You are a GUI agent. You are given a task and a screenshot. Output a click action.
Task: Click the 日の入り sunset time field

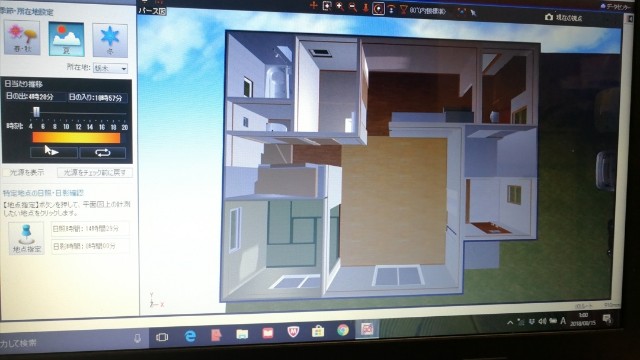tap(98, 98)
